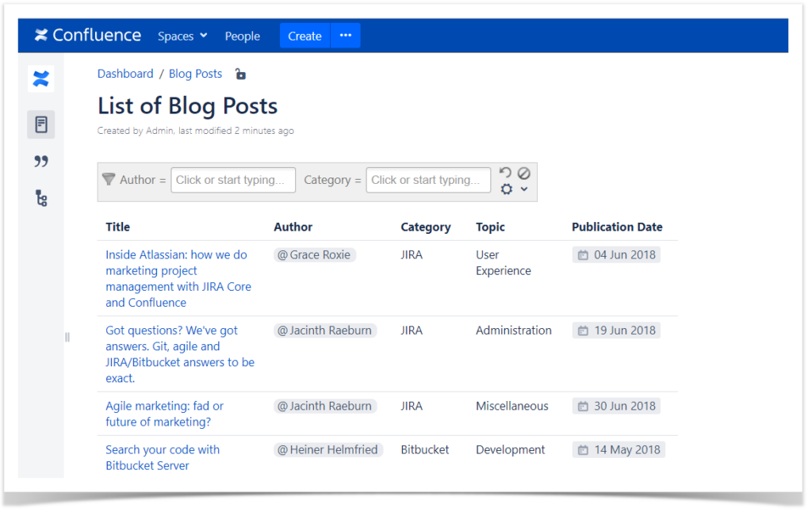Click the space hierarchy tree icon in sidebar

[40, 198]
